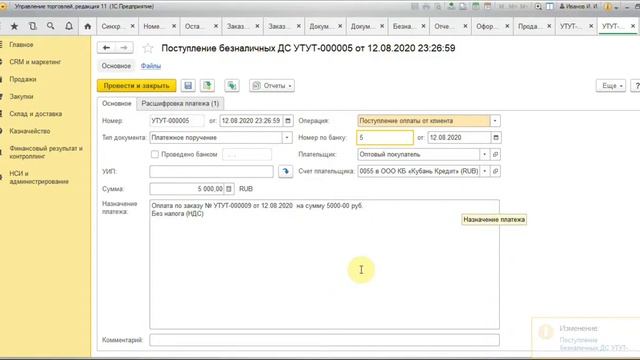Click the red-headed calendar icon in the title bar
Screen dimensions: 640x360
coord(487,7)
